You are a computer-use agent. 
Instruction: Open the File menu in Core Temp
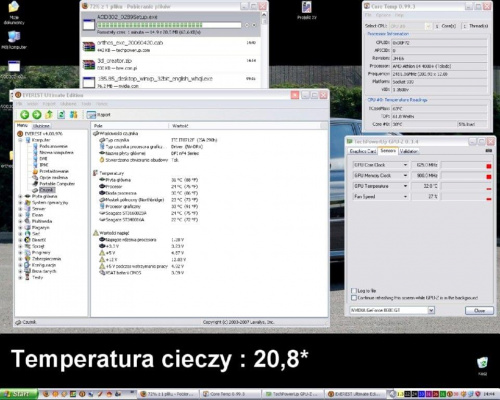368,15
